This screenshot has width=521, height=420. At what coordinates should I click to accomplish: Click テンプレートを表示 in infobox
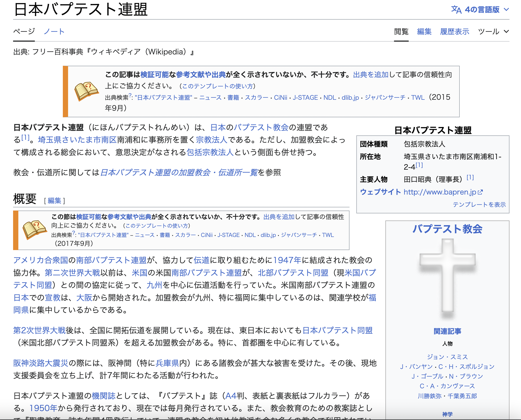coord(479,205)
